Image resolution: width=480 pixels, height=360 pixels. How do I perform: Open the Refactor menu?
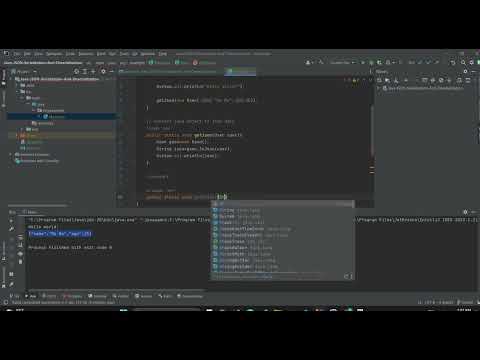(x=86, y=54)
